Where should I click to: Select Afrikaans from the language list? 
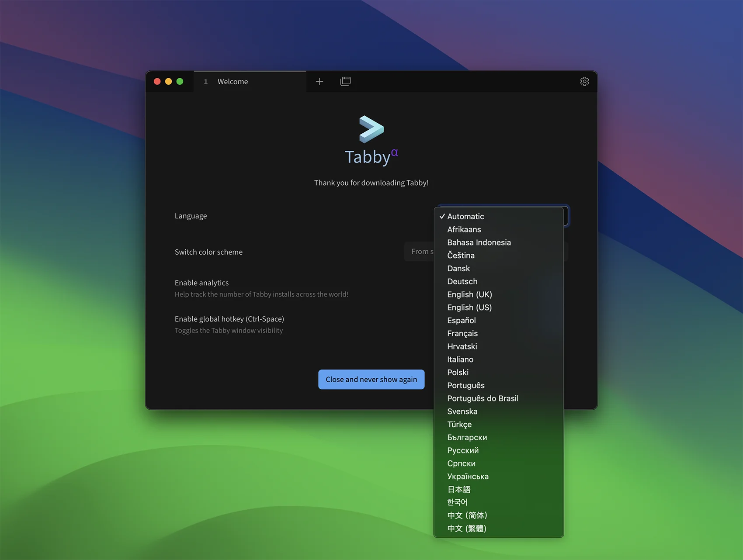point(499,229)
